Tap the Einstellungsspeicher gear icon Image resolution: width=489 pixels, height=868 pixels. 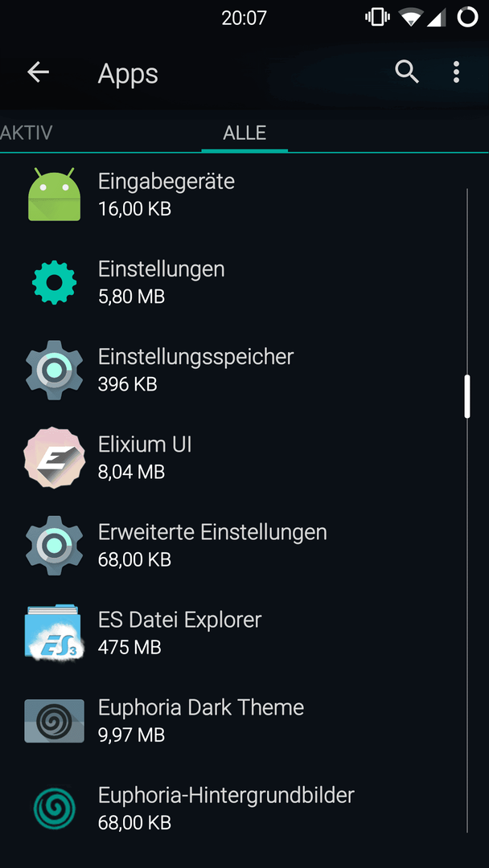tap(54, 370)
